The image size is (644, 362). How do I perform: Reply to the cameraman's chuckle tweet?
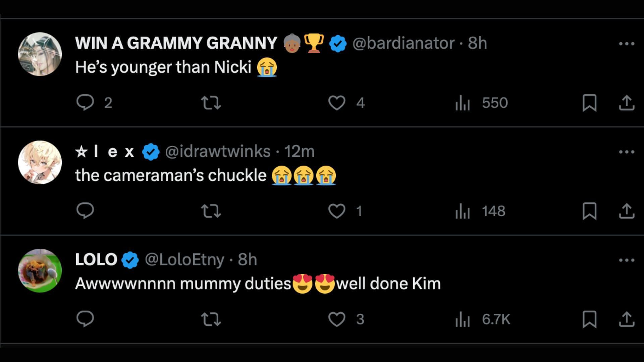tap(85, 211)
